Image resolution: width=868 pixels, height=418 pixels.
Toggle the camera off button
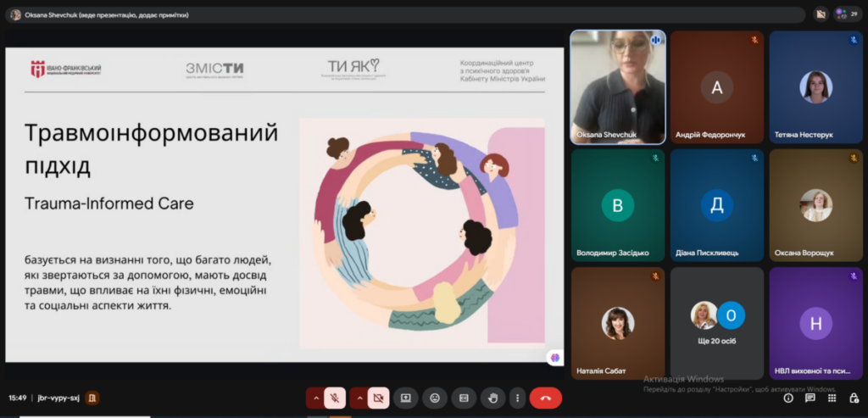tap(378, 398)
